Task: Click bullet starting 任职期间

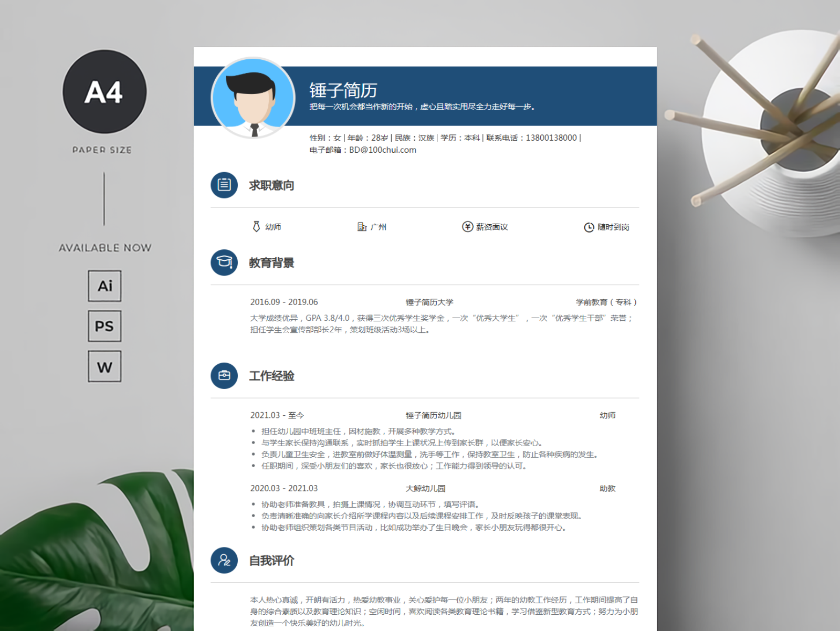Action: [x=394, y=466]
